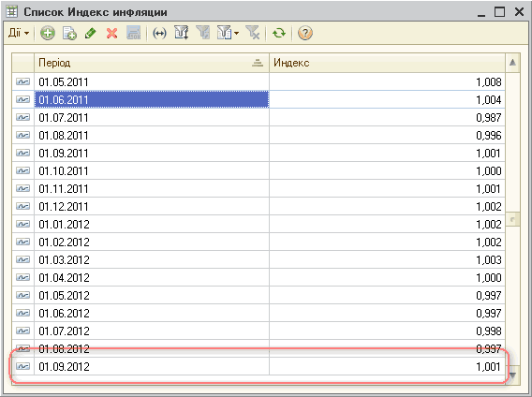Select the 01.07.2012 period cell
This screenshot has width=532, height=397.
tap(152, 331)
